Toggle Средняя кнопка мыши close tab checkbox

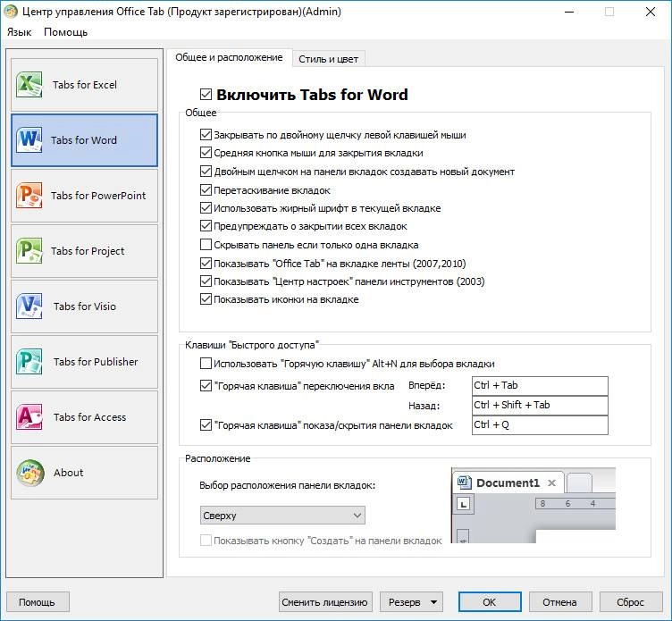pos(206,153)
